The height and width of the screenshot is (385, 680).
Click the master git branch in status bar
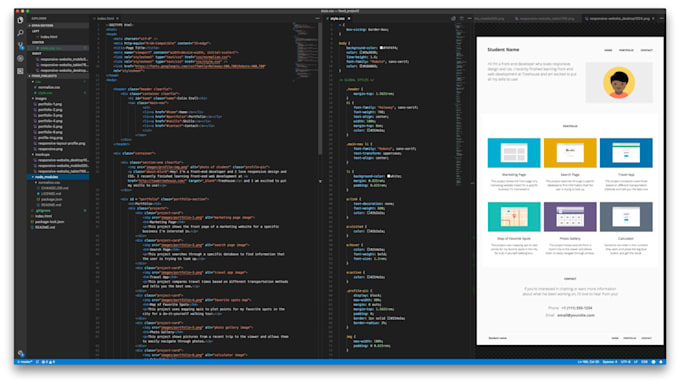point(25,362)
